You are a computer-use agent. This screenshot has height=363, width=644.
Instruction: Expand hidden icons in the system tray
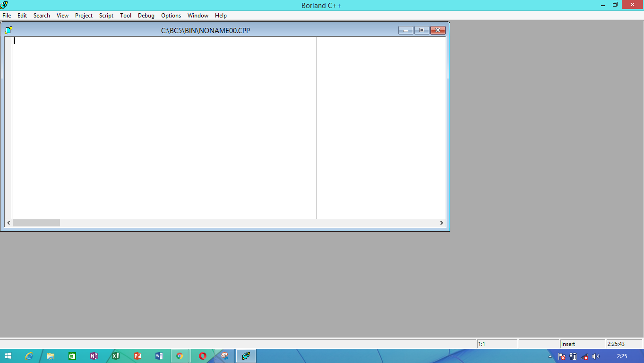coord(550,356)
